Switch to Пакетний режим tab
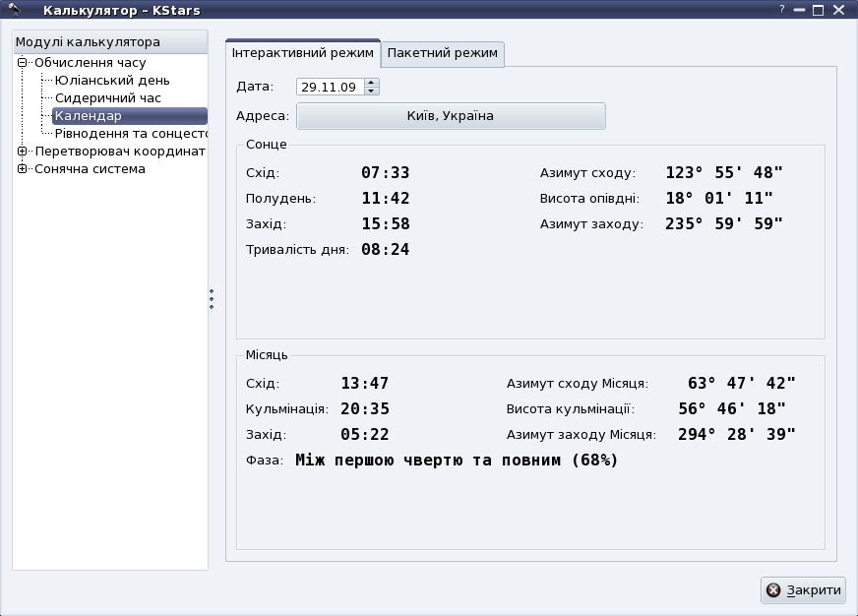 click(443, 54)
